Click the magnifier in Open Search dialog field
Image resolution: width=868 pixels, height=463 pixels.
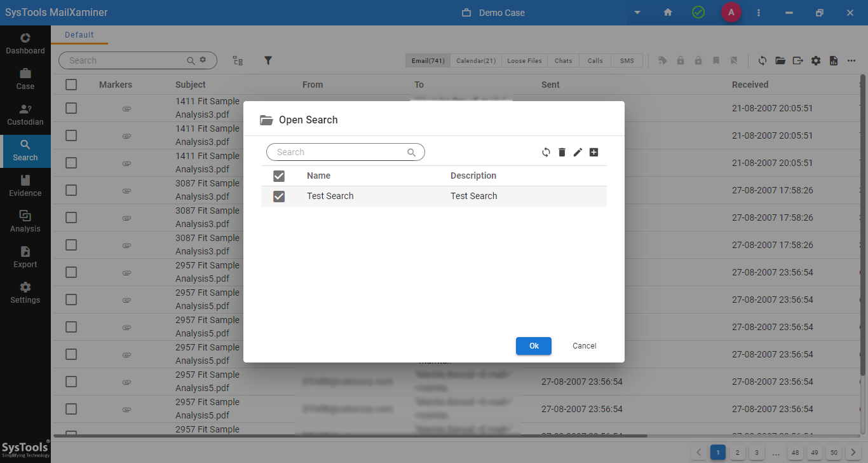(411, 153)
